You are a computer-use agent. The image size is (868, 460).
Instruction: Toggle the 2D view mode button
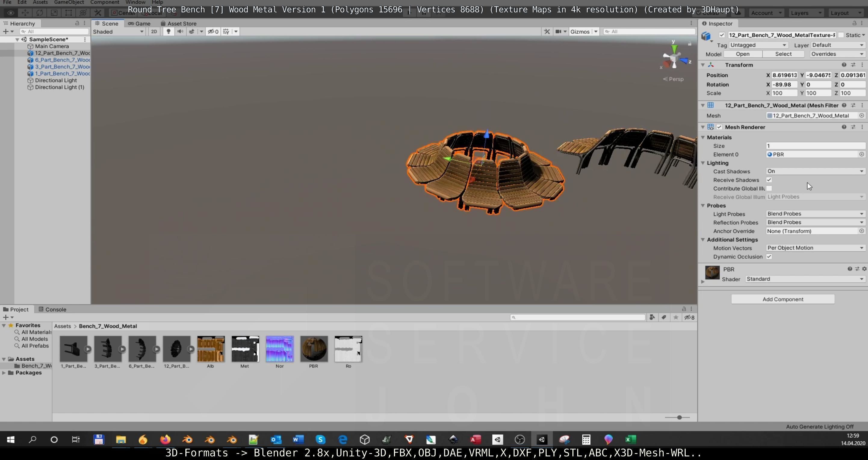pos(154,31)
